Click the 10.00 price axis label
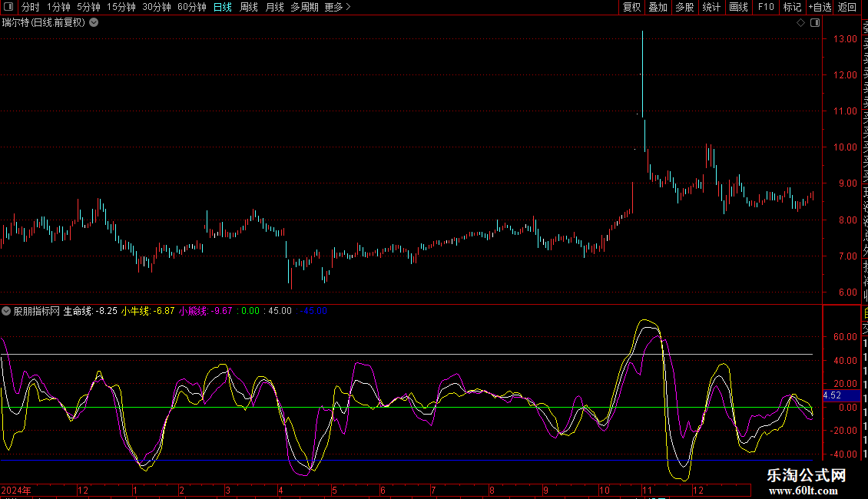 tap(845, 147)
